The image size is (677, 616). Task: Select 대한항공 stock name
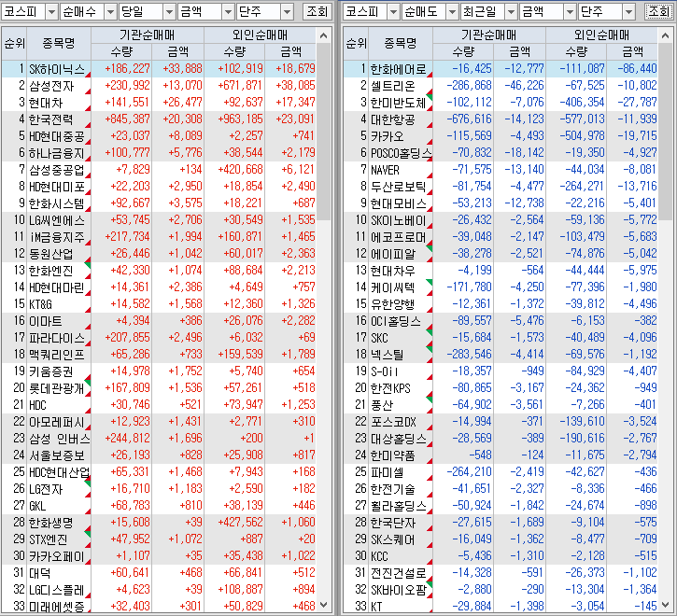tap(393, 119)
